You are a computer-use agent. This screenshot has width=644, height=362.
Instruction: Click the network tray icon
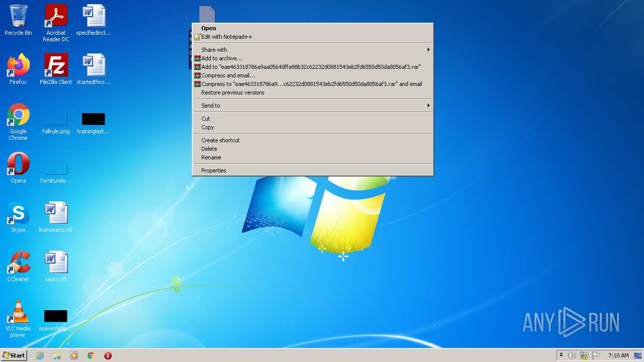(584, 355)
